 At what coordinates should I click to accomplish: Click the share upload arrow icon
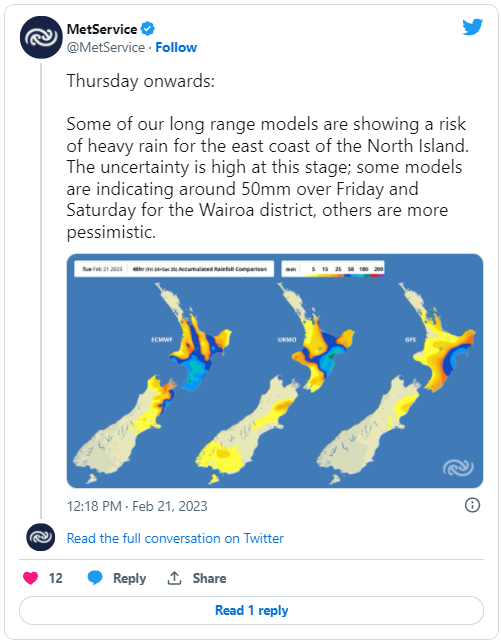coord(174,578)
